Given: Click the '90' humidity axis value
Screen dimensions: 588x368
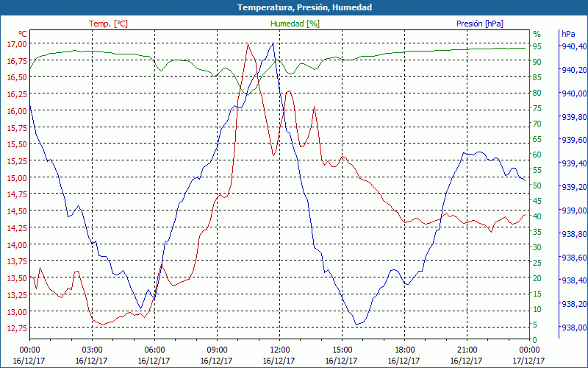Looking at the screenshot, I should [x=537, y=62].
